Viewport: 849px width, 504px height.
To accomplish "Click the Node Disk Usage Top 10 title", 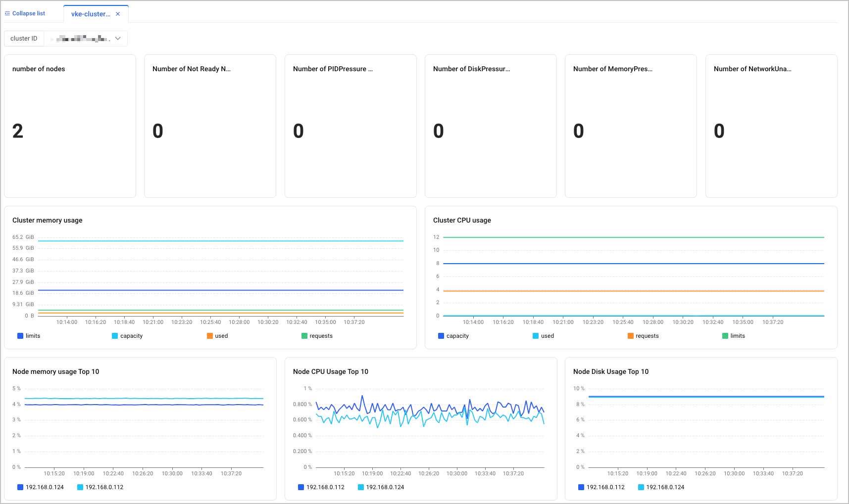I will pyautogui.click(x=611, y=371).
